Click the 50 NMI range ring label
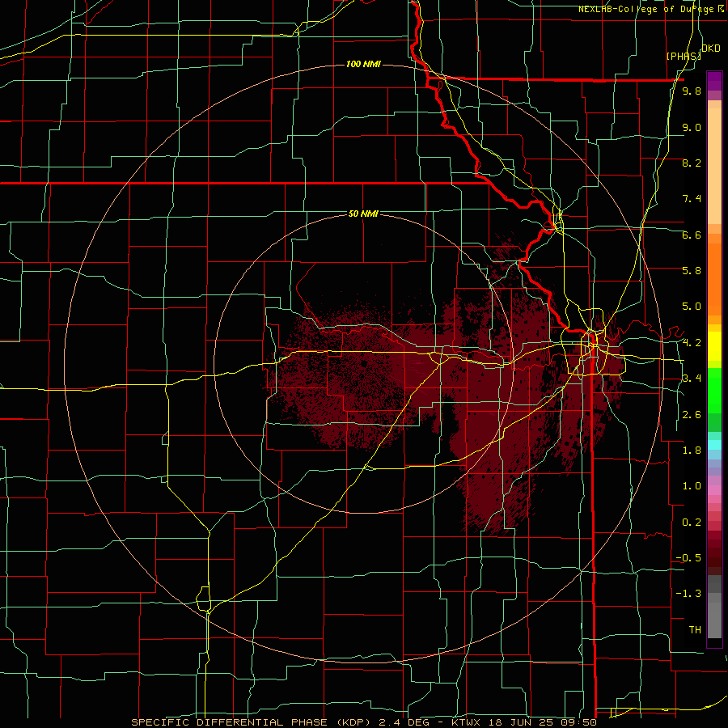This screenshot has height=728, width=728. click(363, 214)
